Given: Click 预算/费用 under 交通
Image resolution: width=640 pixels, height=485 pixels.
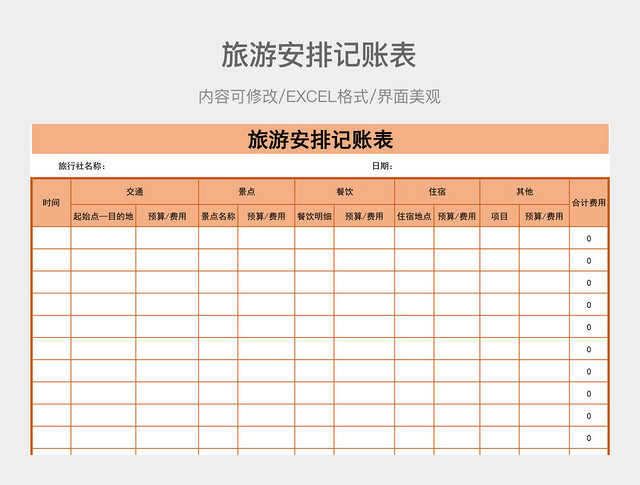Looking at the screenshot, I should coord(167,216).
